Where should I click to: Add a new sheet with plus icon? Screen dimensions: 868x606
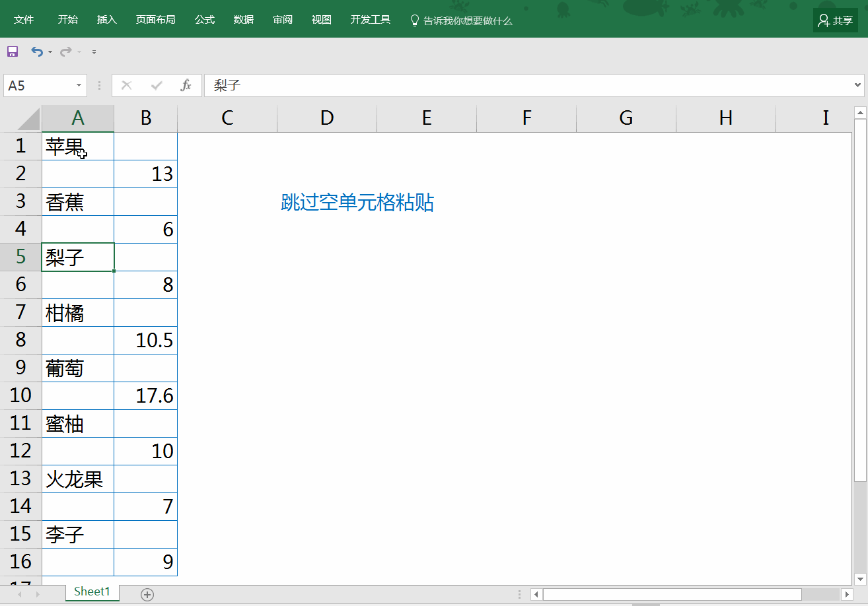click(x=147, y=594)
